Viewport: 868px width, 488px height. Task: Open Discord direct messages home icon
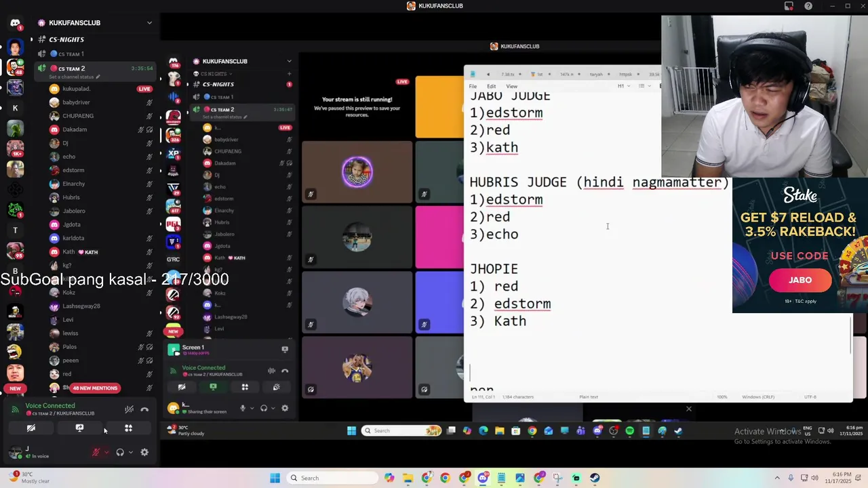click(15, 23)
